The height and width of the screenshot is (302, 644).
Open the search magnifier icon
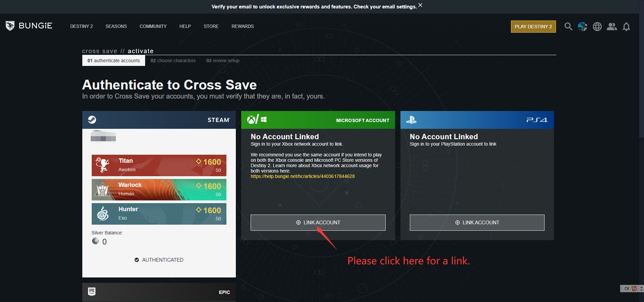pyautogui.click(x=568, y=27)
